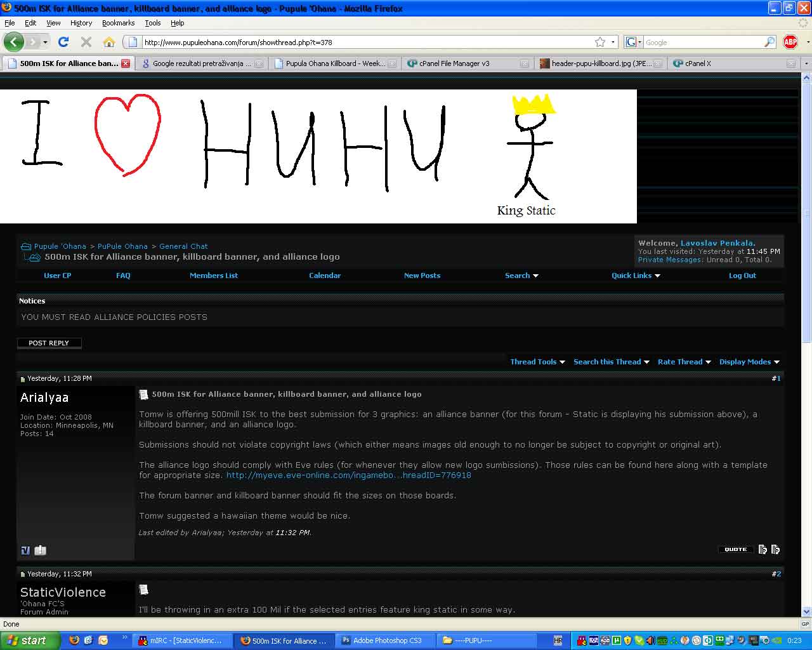Open the FAQ link
Screen dimensions: 812x650
(123, 275)
